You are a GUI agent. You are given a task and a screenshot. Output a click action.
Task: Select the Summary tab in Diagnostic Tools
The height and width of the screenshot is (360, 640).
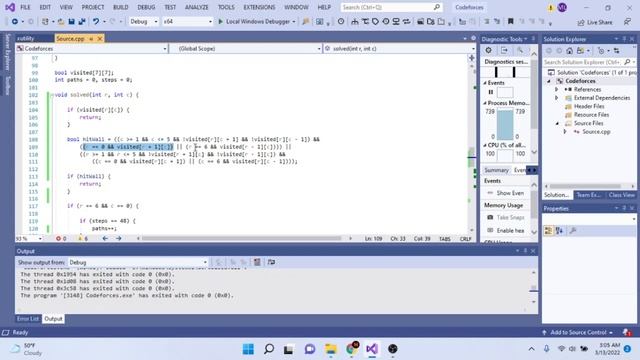click(496, 170)
